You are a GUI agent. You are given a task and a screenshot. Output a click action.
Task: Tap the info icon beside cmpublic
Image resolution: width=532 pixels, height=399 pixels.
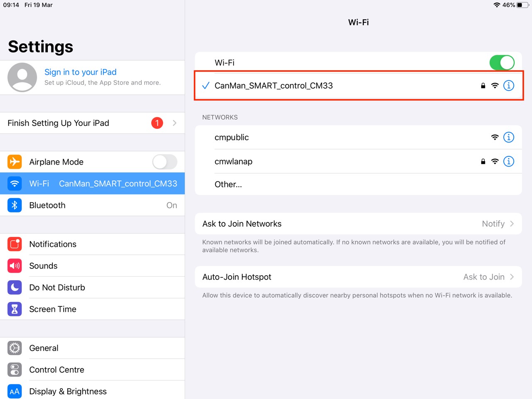click(508, 137)
